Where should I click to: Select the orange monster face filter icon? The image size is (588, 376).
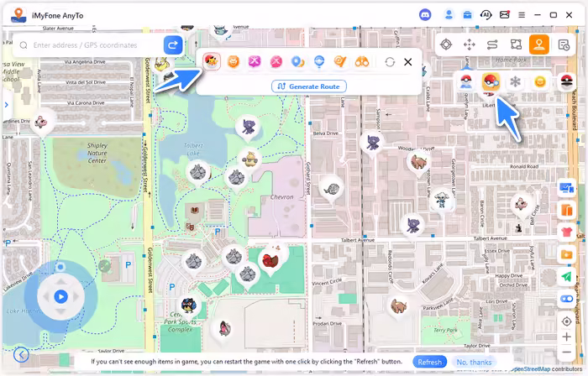(234, 62)
